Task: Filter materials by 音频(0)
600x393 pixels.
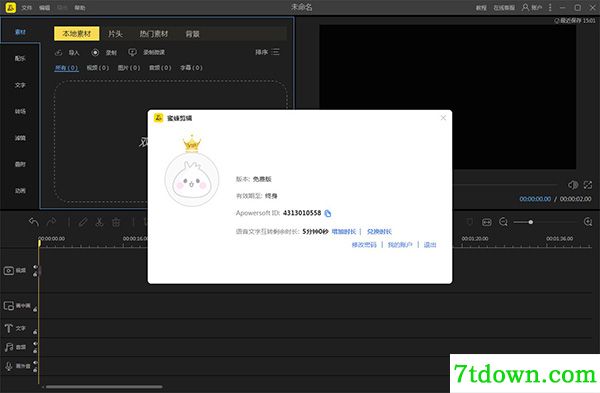Action: (x=160, y=68)
